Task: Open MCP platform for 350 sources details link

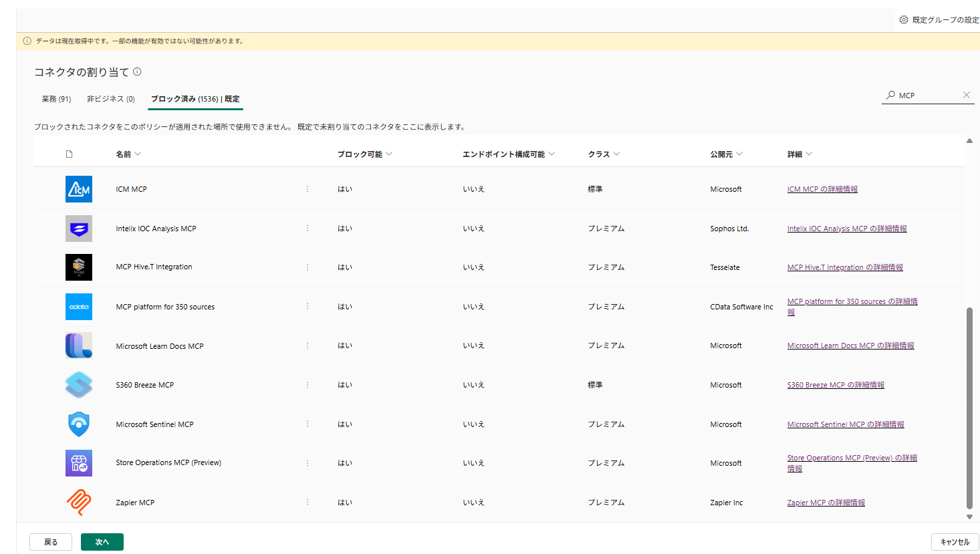Action: [x=852, y=307]
